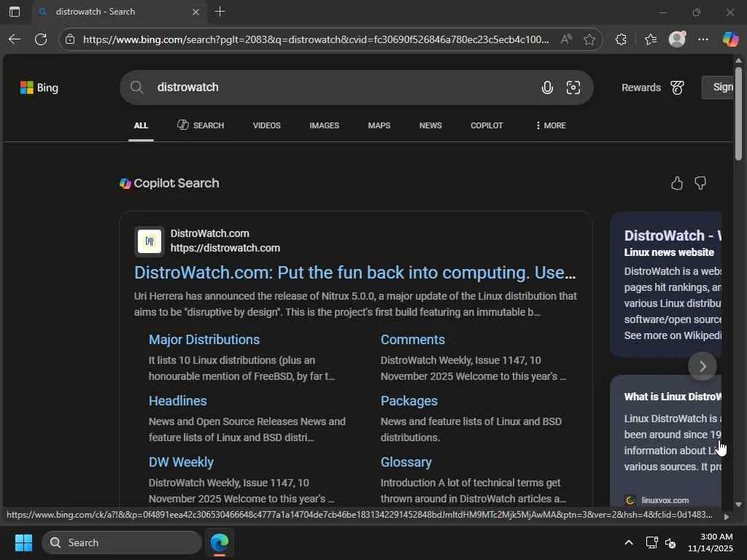
Task: Open the Extensions puzzle icon
Action: [x=621, y=39]
